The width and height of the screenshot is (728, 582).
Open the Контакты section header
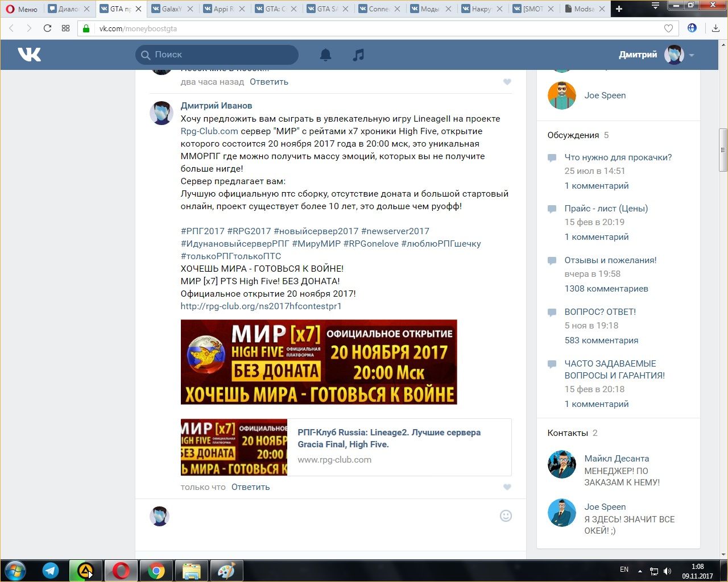[x=568, y=433]
